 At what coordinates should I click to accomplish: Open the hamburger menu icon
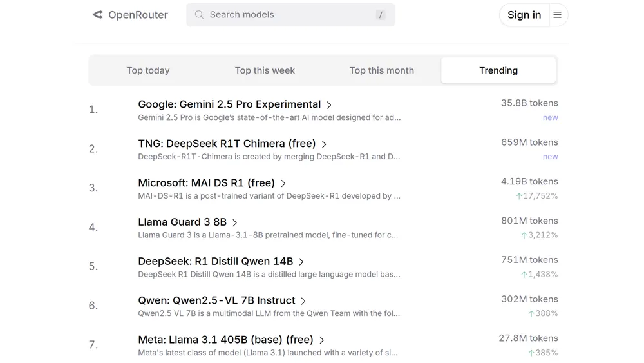(x=558, y=15)
